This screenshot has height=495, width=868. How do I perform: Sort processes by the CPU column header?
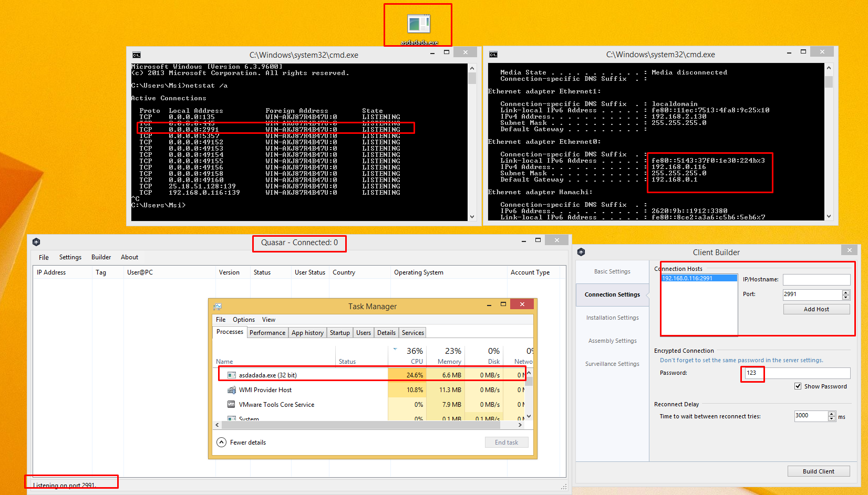click(x=407, y=355)
